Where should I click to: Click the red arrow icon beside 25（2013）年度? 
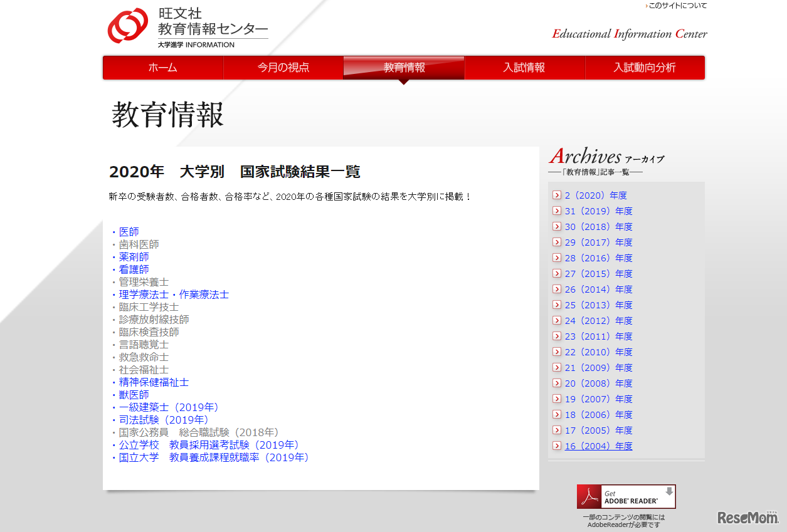(x=556, y=305)
